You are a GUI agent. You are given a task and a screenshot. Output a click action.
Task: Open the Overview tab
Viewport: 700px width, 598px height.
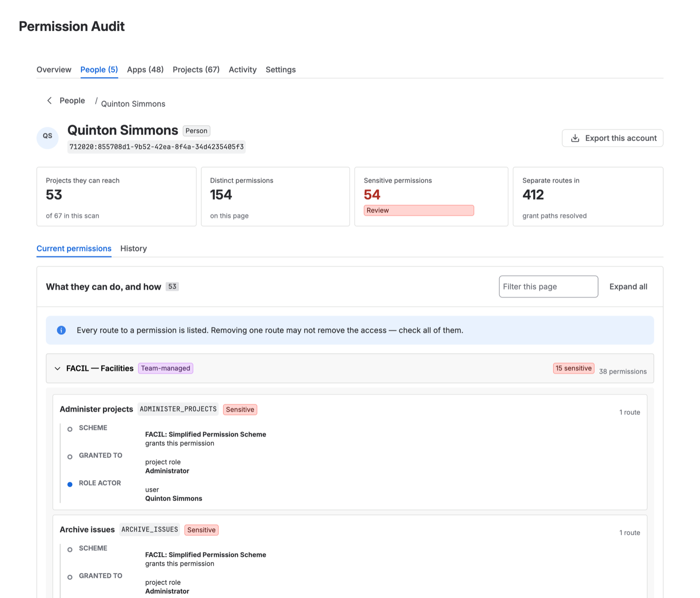[54, 70]
